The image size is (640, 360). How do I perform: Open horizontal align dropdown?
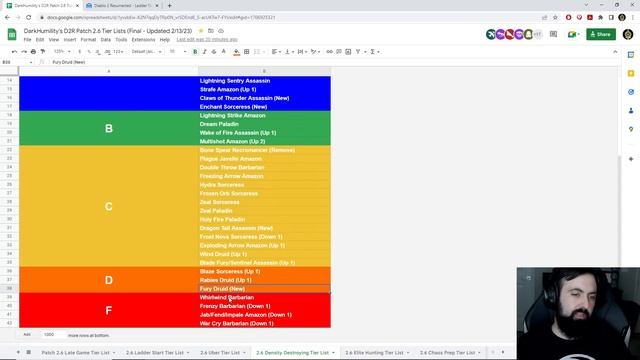tap(276, 52)
